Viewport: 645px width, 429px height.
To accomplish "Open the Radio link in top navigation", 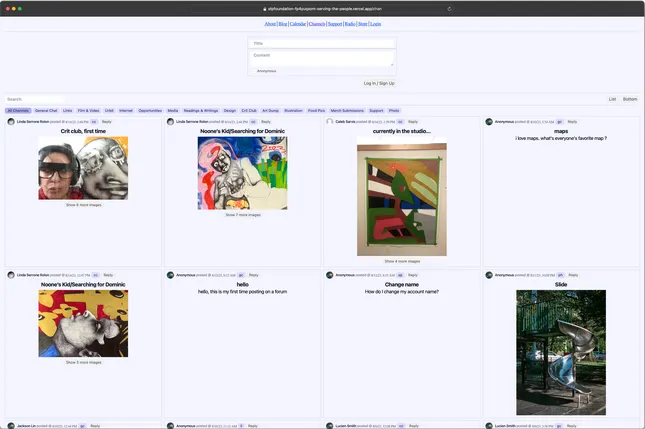I will tap(350, 24).
